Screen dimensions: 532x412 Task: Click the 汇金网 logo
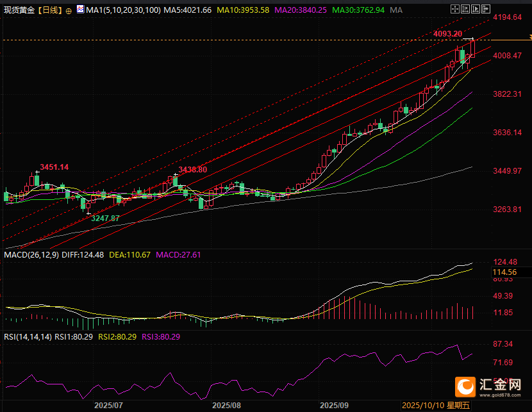[465, 387]
